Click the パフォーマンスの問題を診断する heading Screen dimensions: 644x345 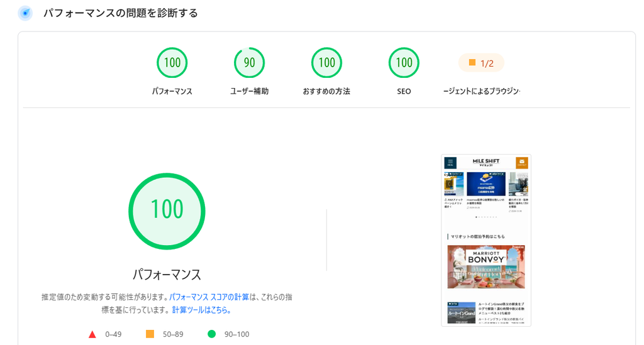pyautogui.click(x=121, y=13)
